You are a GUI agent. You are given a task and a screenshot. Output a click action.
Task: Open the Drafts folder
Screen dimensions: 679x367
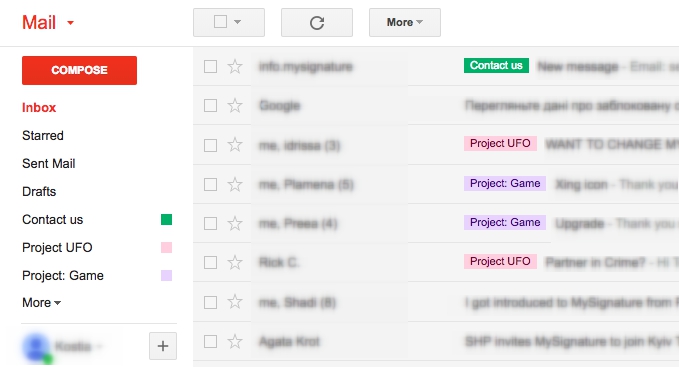(x=39, y=191)
